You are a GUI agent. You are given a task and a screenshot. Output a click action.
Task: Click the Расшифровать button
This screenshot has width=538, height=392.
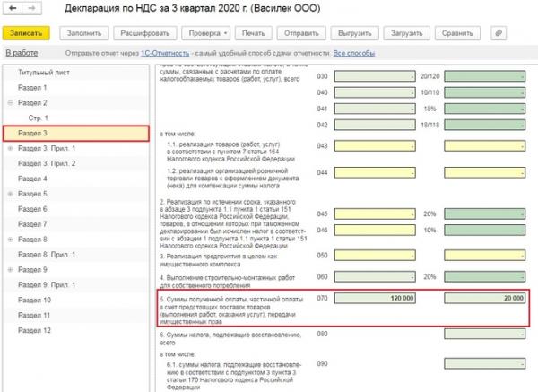[145, 33]
